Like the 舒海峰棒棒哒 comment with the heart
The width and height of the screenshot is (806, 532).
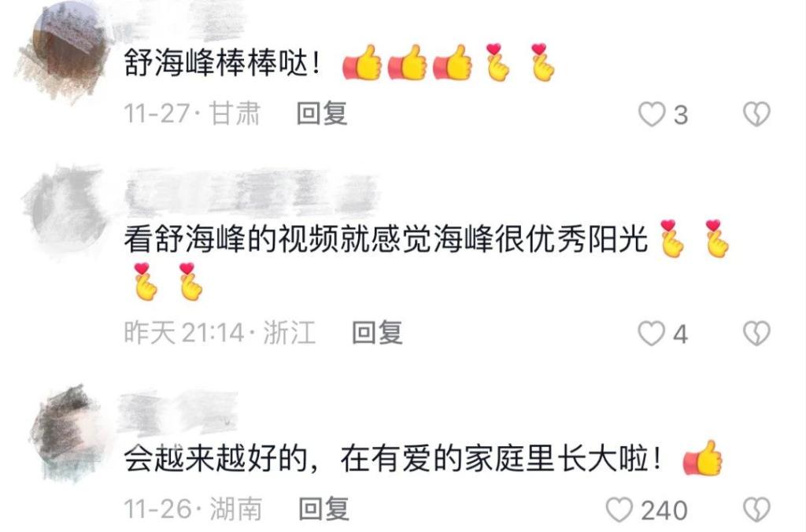point(652,114)
